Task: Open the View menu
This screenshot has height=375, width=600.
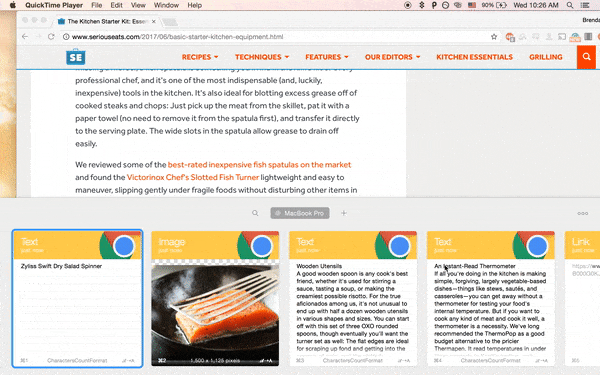Action: coord(138,5)
